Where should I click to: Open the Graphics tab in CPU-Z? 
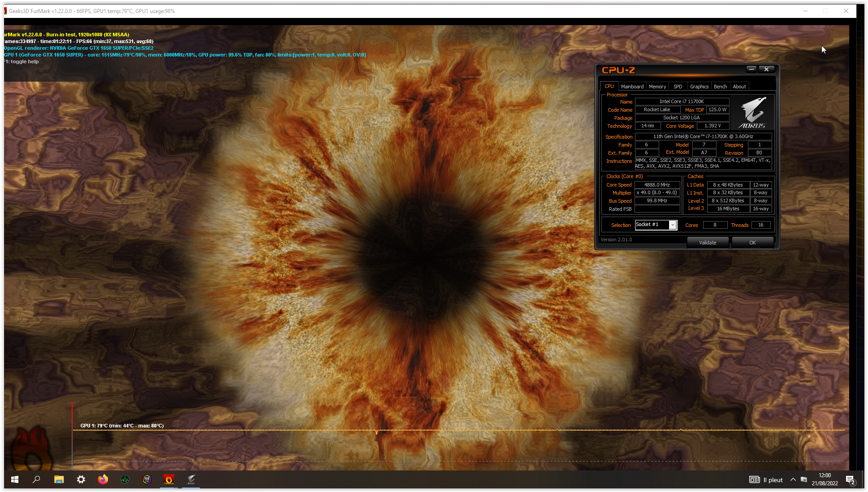click(x=699, y=87)
